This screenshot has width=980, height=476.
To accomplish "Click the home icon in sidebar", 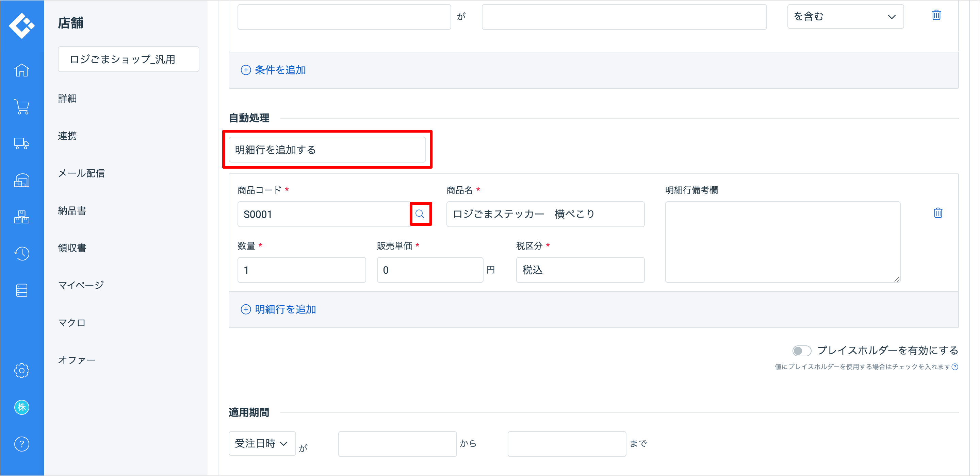I will [x=22, y=70].
